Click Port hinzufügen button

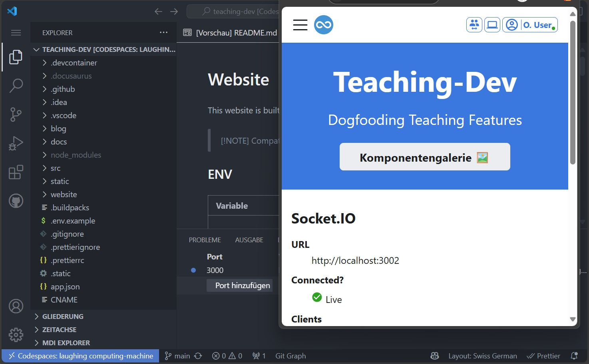tap(242, 285)
